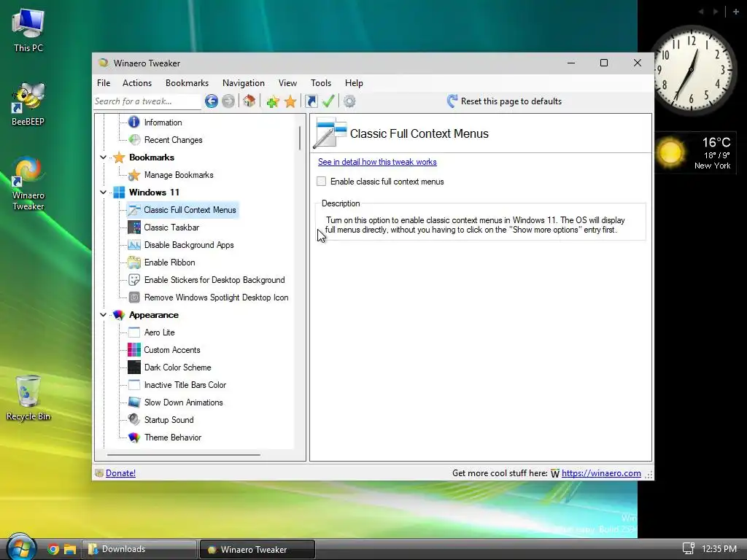
Task: Click the tree panel horizontal scrollbar
Action: [183, 455]
